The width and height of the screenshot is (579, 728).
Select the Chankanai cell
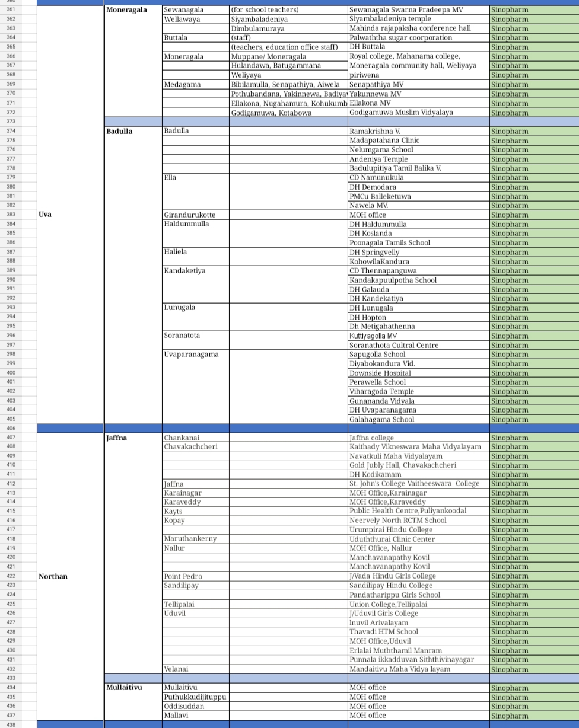[196, 438]
